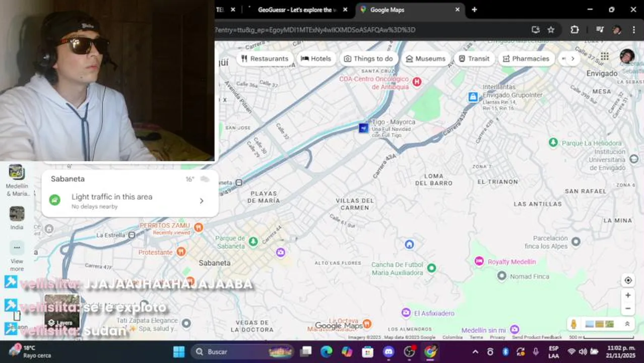Filter map by Hotels
644x363 pixels.
(x=316, y=58)
